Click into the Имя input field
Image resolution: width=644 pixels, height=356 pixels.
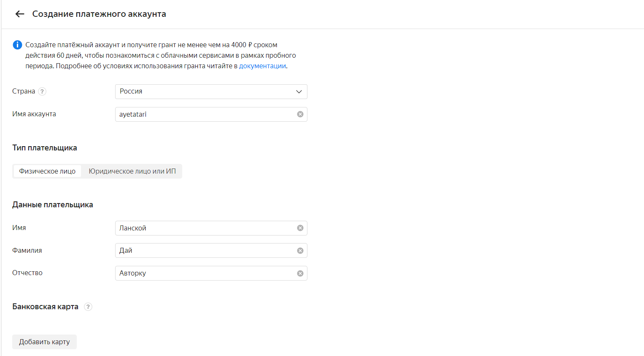pyautogui.click(x=205, y=228)
